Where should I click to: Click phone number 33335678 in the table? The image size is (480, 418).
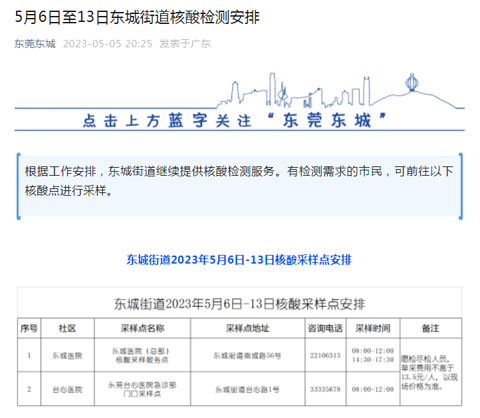[x=325, y=389]
